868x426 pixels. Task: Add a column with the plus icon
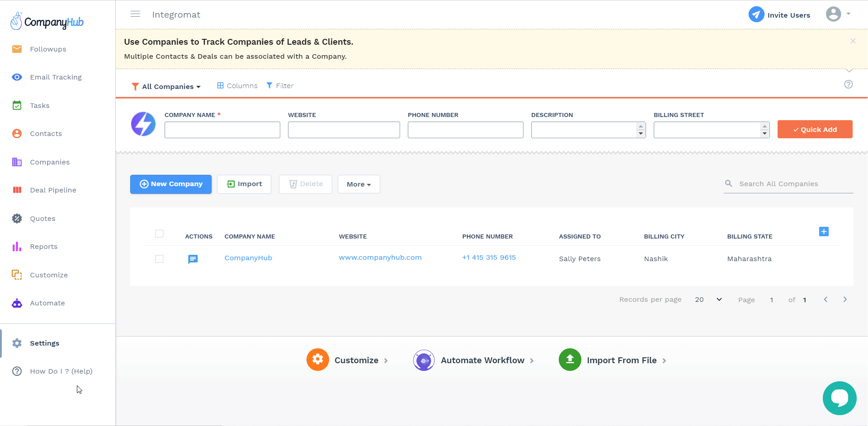[824, 232]
